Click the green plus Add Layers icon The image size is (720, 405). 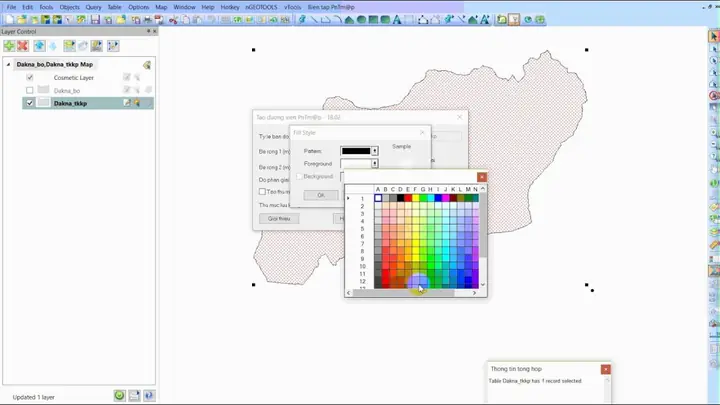click(x=9, y=46)
